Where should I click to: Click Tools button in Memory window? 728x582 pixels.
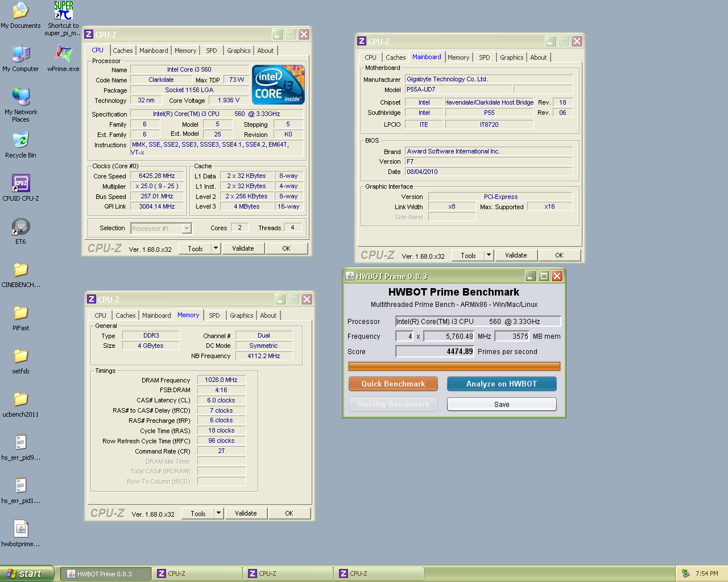[198, 513]
